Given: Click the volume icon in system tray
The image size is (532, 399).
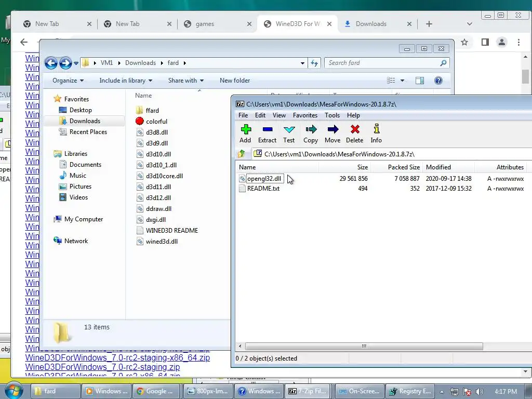Looking at the screenshot, I should tap(480, 392).
